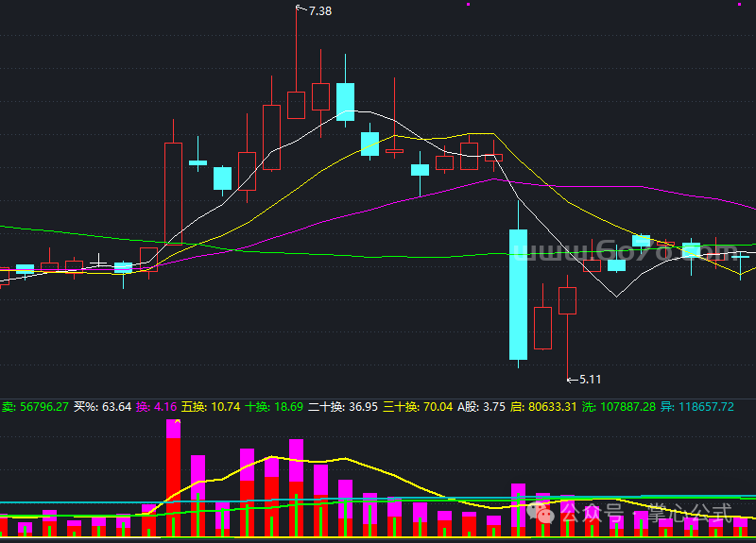Screen dimensions: 756x543
Task: Select the large cyan falling candlestick
Action: [x=518, y=293]
